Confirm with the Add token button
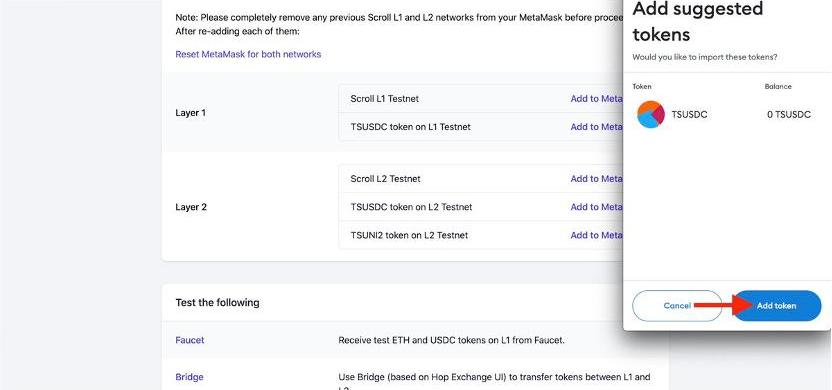The height and width of the screenshot is (390, 832). click(777, 306)
